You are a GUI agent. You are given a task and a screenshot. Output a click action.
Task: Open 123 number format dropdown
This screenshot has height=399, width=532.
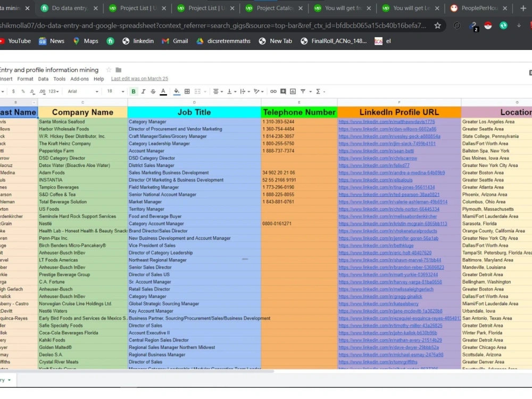(x=54, y=92)
